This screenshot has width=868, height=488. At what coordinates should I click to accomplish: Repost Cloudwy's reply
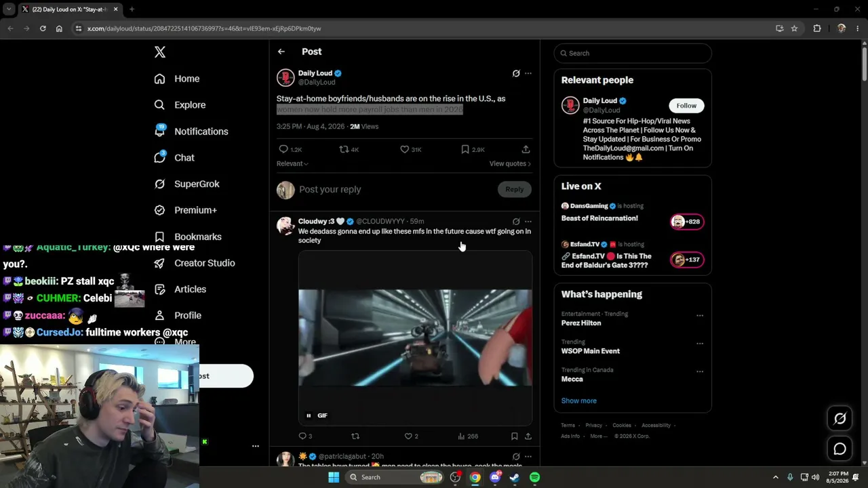355,436
